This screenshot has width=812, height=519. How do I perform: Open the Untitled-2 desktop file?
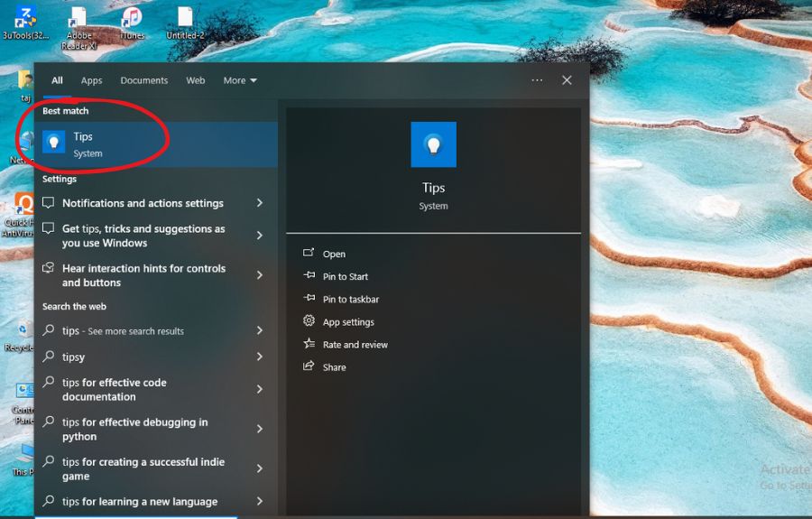[x=185, y=23]
